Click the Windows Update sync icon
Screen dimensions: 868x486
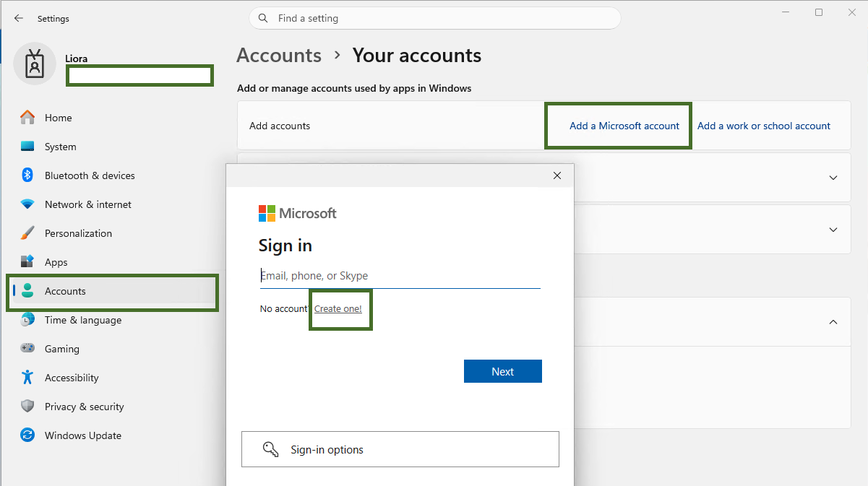pos(27,435)
